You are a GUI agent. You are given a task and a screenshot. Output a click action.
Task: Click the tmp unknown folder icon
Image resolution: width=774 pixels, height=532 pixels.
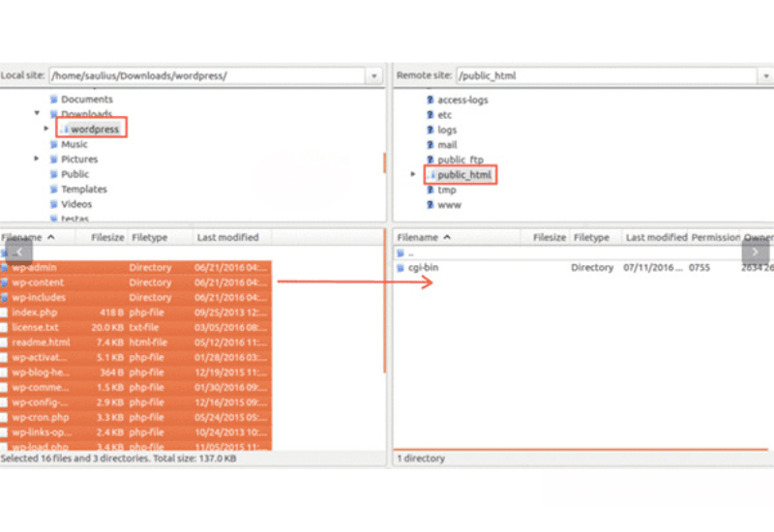point(430,190)
